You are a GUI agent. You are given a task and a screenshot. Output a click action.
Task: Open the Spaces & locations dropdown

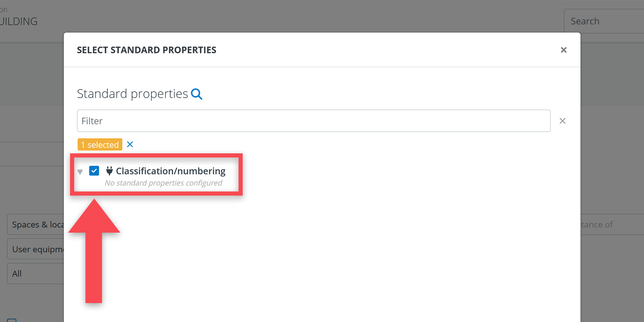36,225
